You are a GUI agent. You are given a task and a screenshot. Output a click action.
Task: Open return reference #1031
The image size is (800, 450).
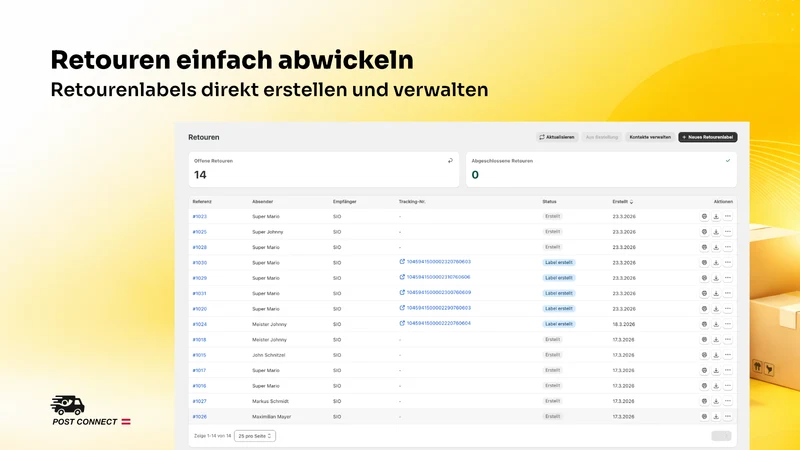click(199, 293)
